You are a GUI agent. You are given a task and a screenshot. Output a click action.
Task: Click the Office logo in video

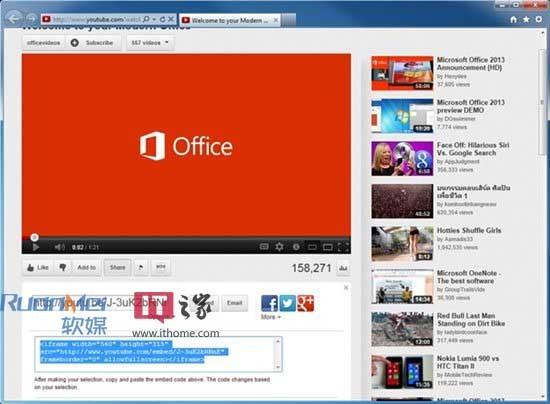click(186, 146)
